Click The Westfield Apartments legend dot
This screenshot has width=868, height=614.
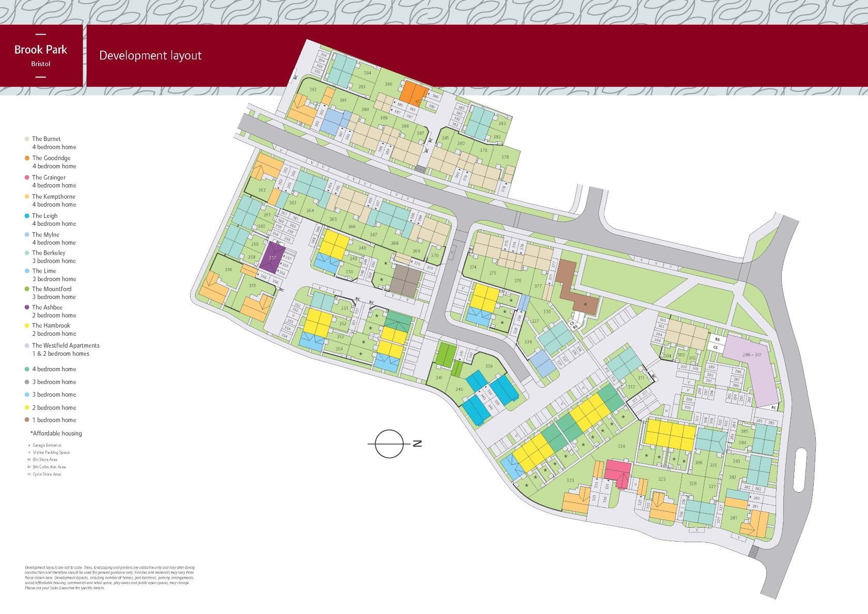27,345
